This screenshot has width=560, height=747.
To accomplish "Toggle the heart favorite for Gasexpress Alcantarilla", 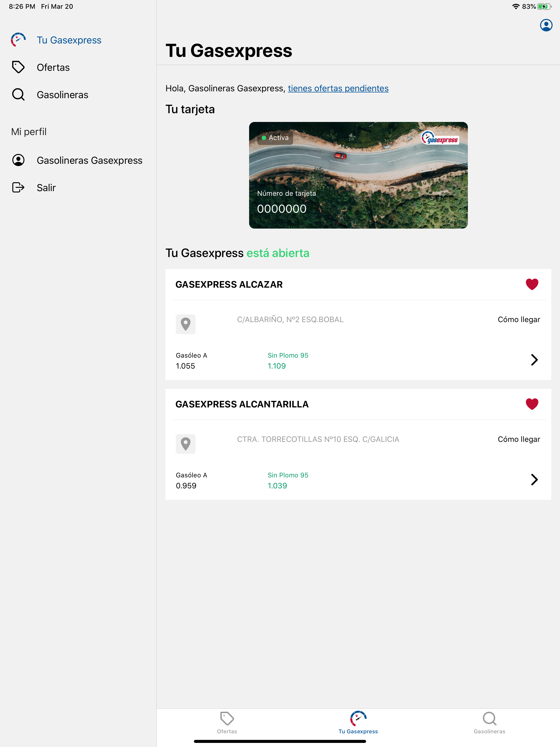I will pyautogui.click(x=532, y=404).
